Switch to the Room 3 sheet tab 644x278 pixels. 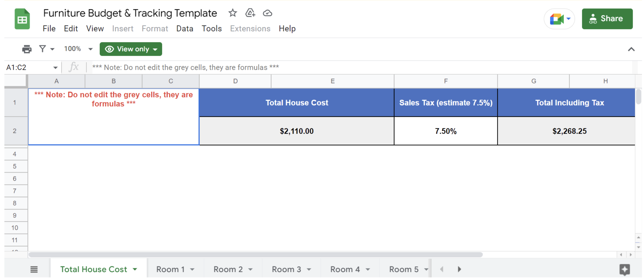tap(286, 269)
